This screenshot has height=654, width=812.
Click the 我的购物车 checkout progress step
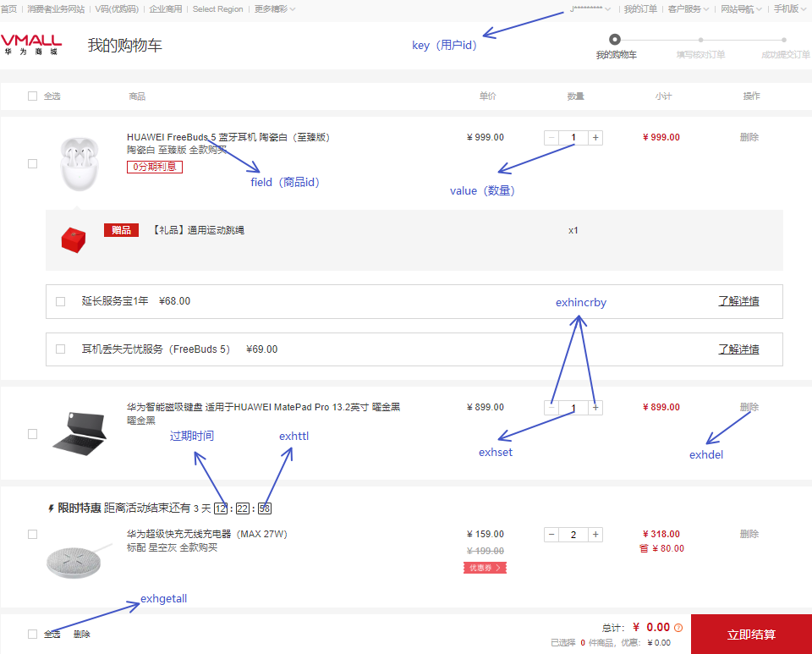(615, 39)
